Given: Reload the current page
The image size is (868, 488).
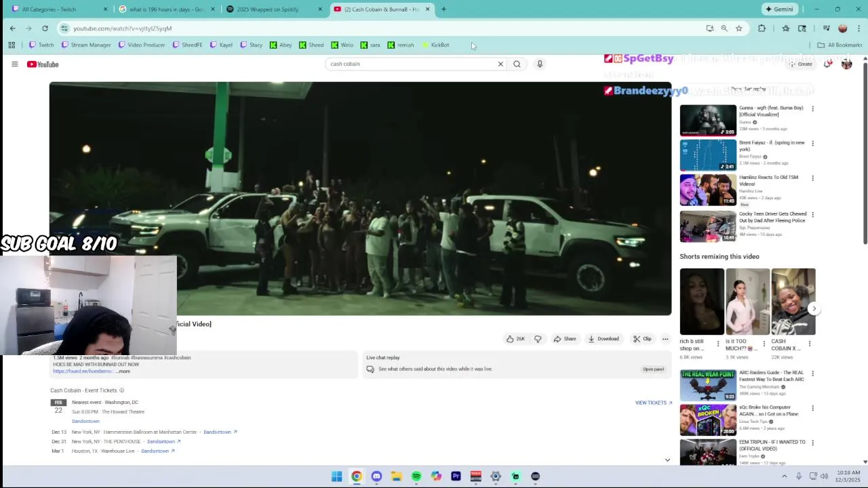Looking at the screenshot, I should [45, 28].
